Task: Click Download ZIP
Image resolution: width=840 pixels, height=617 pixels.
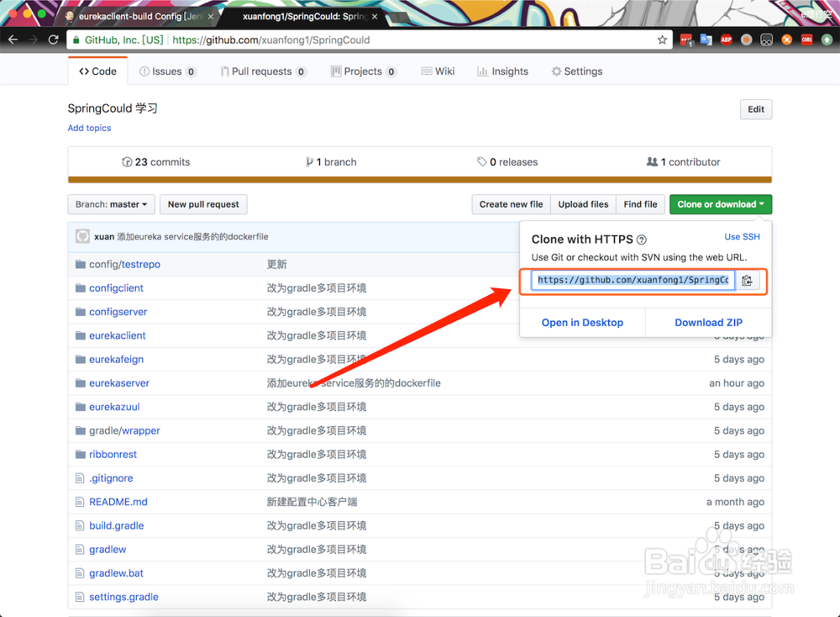Action: pos(708,323)
